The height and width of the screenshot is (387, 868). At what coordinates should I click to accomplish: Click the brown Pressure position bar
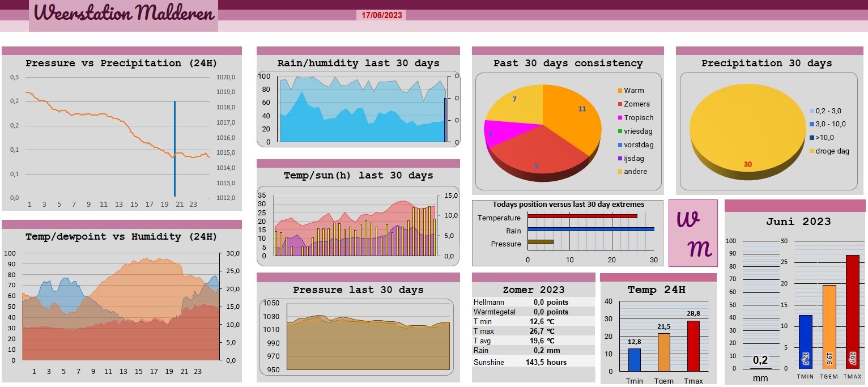pos(541,242)
